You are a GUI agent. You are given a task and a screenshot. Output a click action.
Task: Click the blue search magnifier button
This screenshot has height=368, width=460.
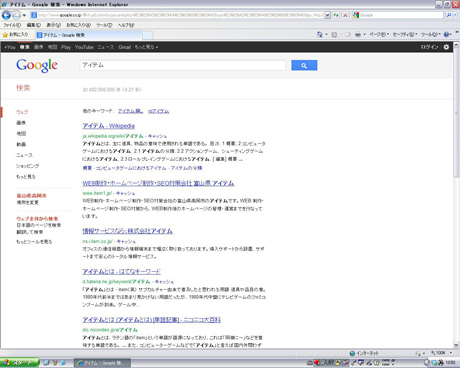point(304,65)
